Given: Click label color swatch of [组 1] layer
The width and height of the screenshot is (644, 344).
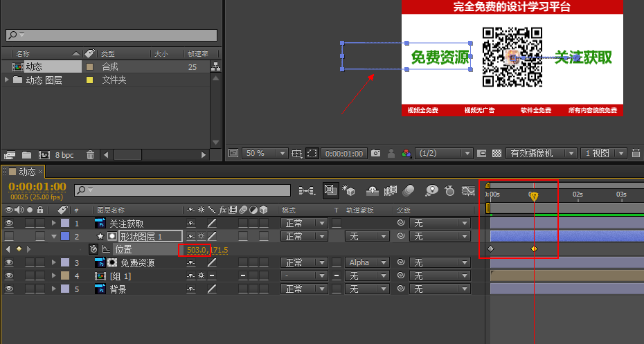Looking at the screenshot, I should click(x=65, y=276).
